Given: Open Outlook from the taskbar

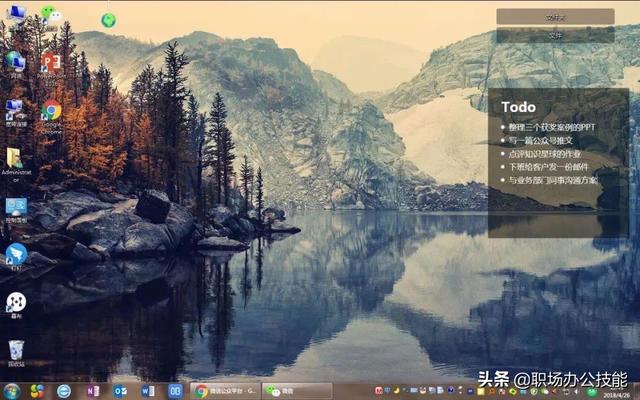Looking at the screenshot, I should [120, 391].
